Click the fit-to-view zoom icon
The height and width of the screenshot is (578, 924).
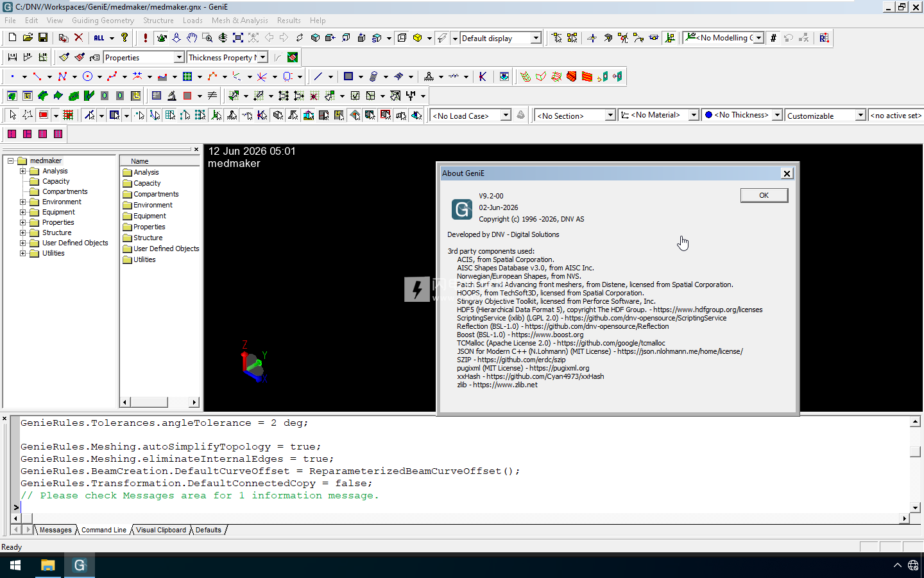click(x=238, y=38)
